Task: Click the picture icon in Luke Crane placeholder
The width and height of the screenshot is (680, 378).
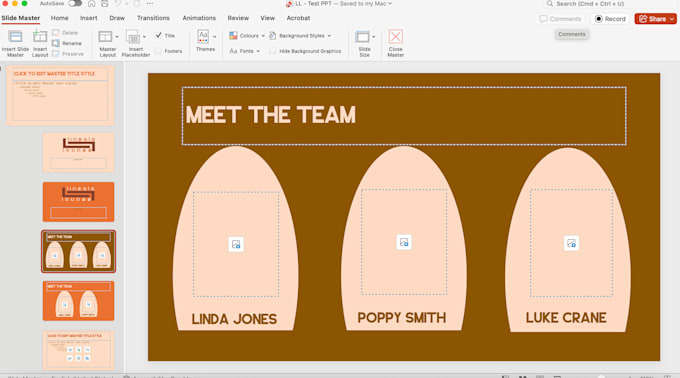Action: (x=571, y=243)
